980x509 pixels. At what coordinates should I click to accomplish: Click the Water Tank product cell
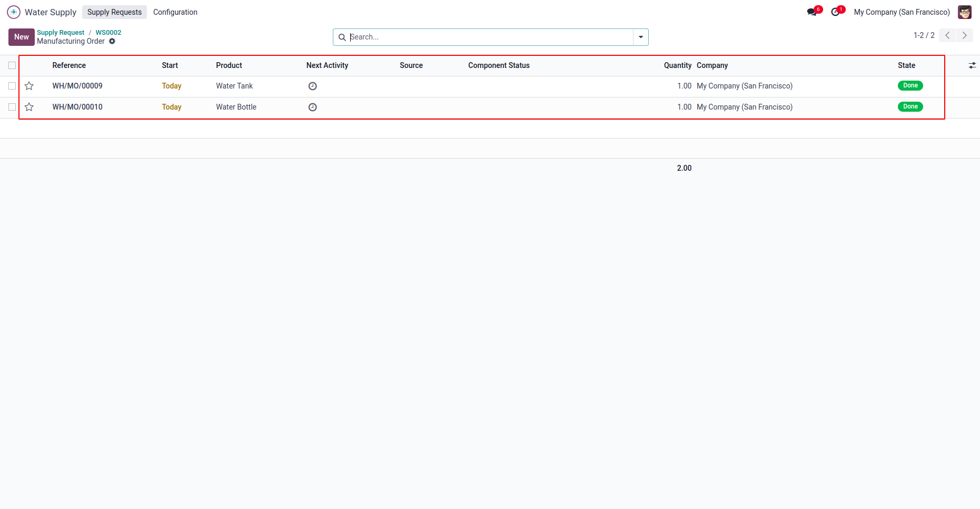(x=234, y=86)
